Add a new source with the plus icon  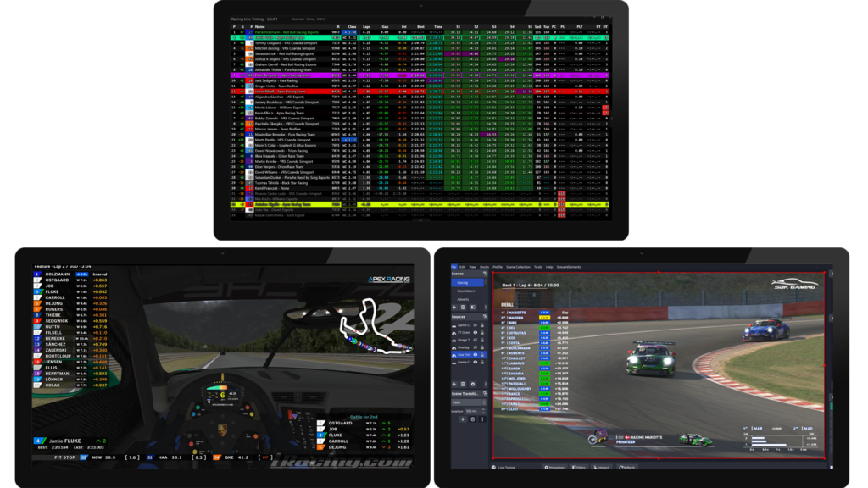(454, 385)
